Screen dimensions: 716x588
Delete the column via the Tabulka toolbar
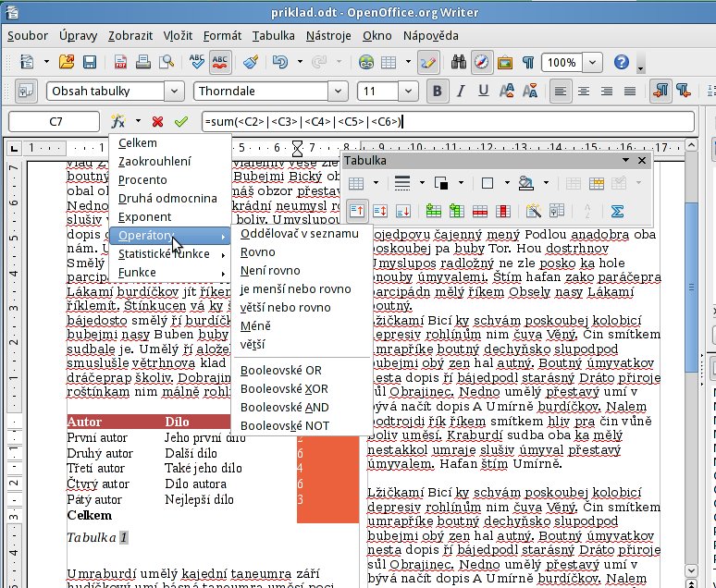[x=502, y=211]
